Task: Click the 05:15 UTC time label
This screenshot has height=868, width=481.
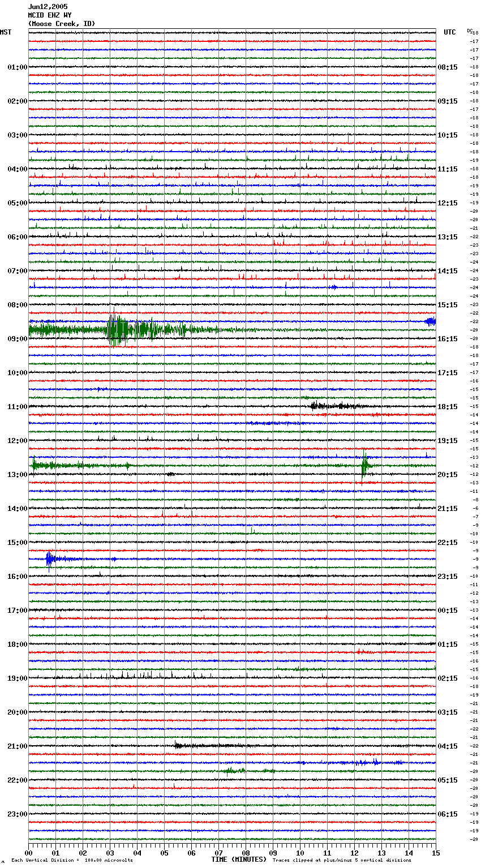Action: [448, 780]
